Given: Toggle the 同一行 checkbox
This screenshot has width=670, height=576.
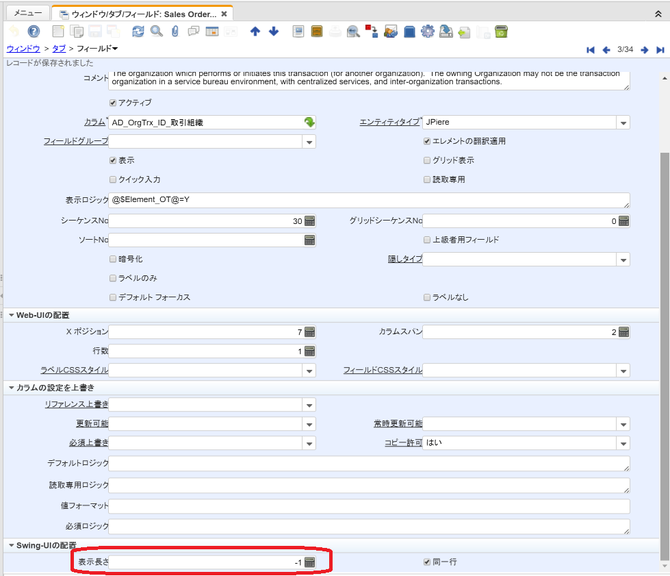Looking at the screenshot, I should coord(427,562).
